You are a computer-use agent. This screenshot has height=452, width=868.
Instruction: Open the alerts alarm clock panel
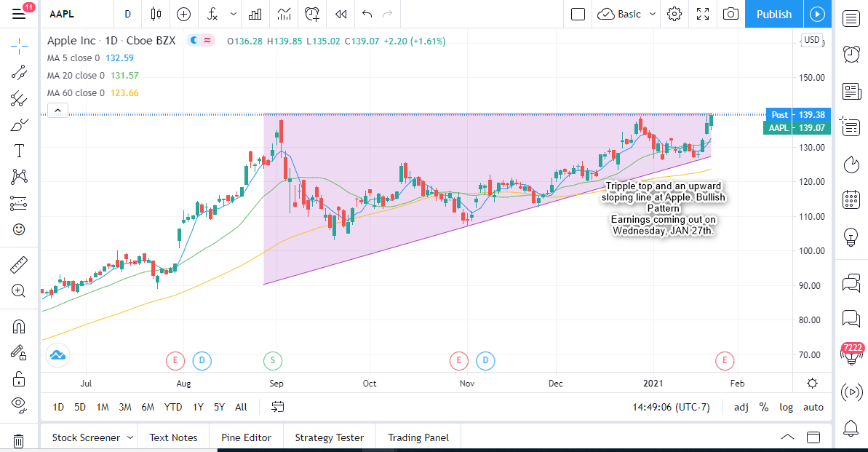(x=851, y=54)
